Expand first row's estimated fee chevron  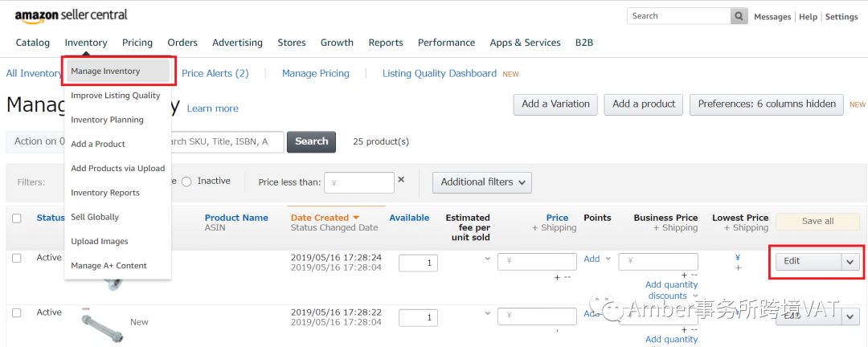(487, 259)
